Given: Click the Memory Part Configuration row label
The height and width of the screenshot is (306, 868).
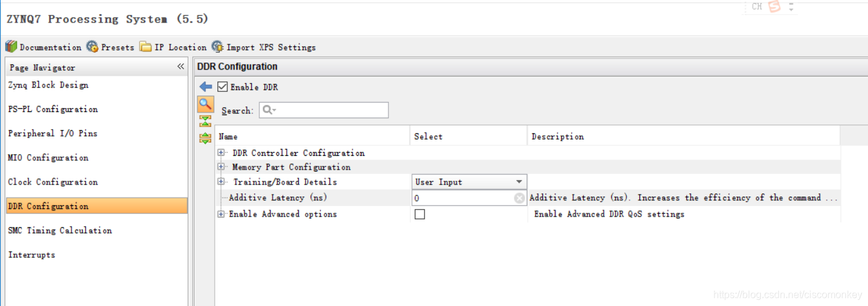Looking at the screenshot, I should click(x=291, y=167).
